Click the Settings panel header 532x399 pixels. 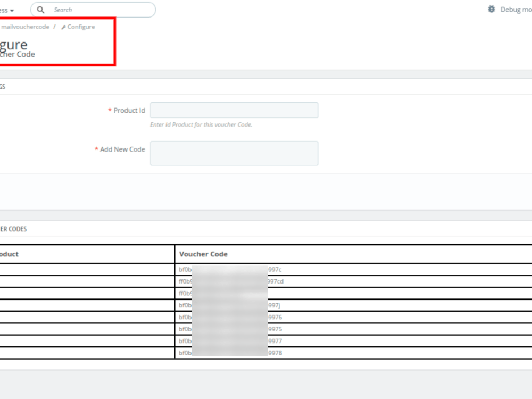pyautogui.click(x=3, y=86)
